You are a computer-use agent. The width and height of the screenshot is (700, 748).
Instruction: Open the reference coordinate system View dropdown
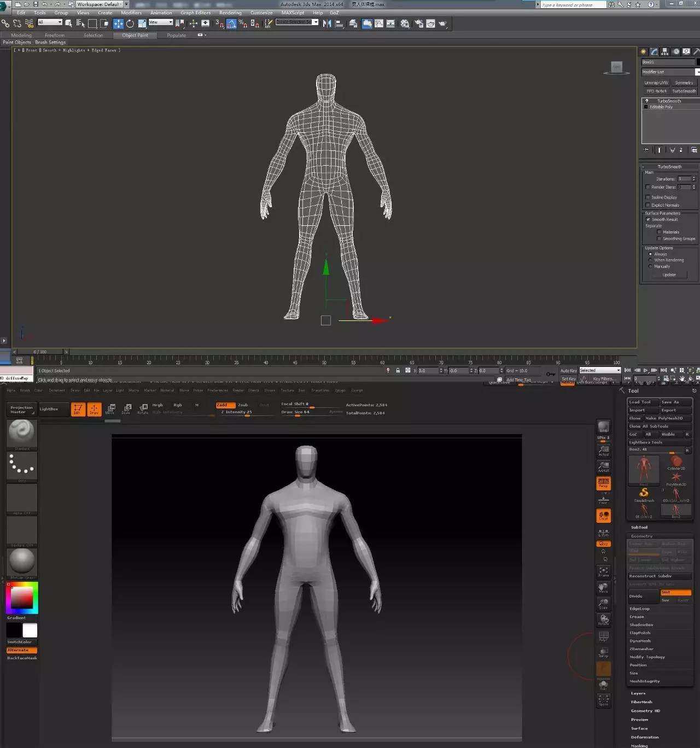(161, 22)
